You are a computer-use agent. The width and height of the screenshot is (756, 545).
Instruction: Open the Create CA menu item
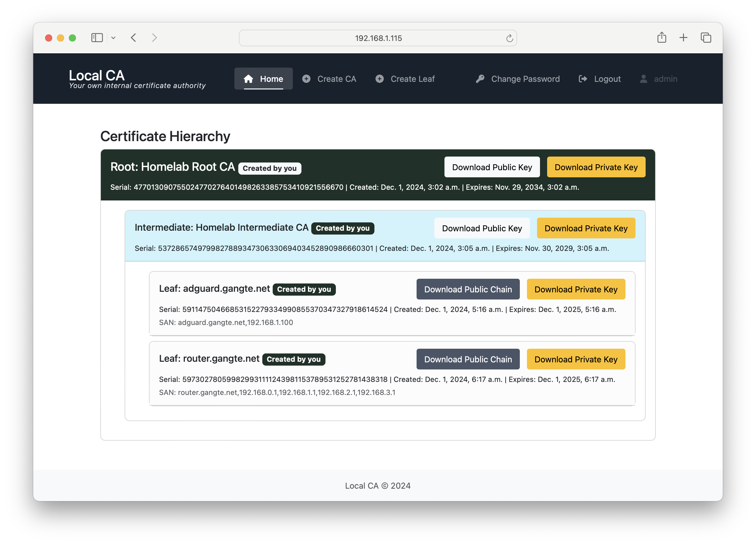336,79
